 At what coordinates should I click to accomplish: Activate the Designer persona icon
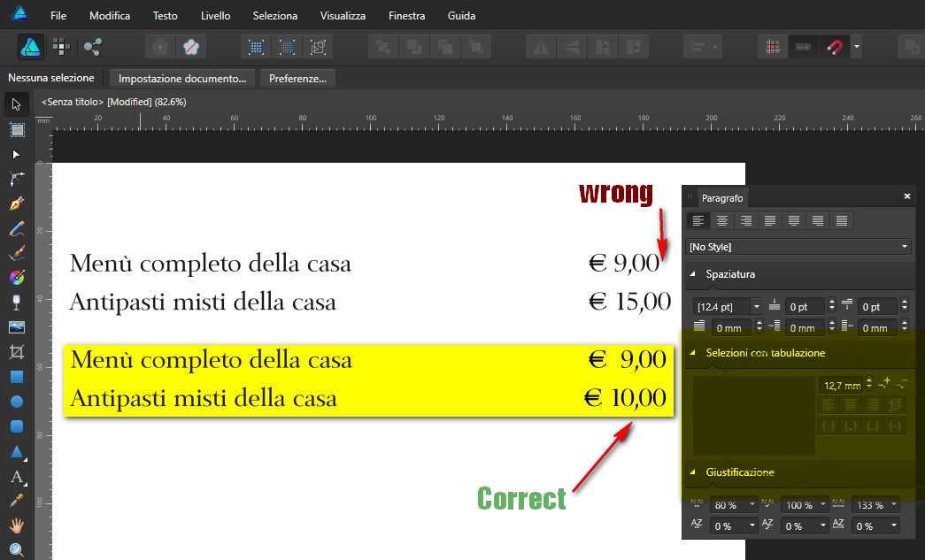point(31,47)
